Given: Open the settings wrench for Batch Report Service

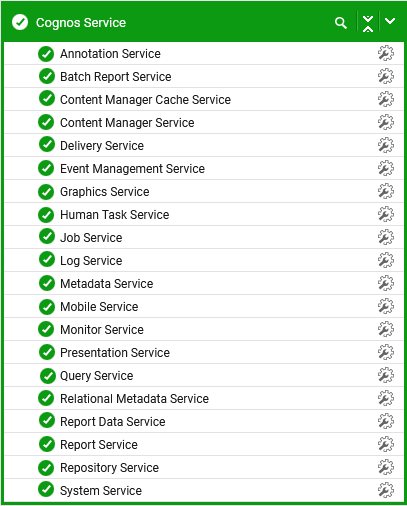Looking at the screenshot, I should click(x=386, y=76).
